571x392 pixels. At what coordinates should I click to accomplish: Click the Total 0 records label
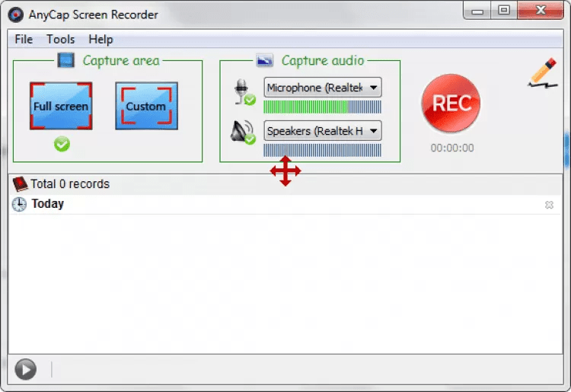click(70, 183)
